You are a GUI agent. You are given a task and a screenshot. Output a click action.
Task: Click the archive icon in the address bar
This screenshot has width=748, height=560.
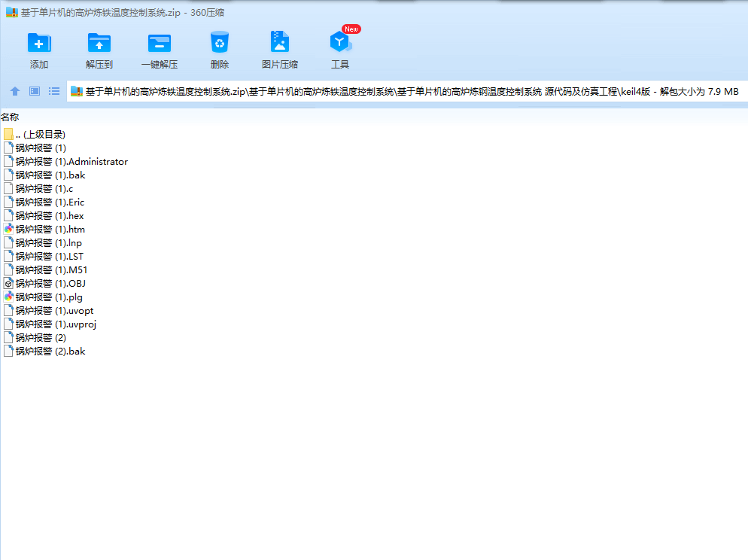pyautogui.click(x=77, y=91)
